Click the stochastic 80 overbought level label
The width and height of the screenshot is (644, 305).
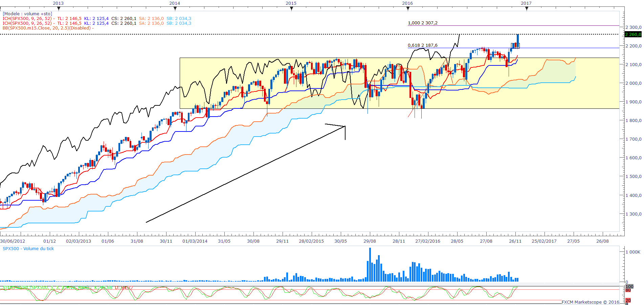coord(628,290)
